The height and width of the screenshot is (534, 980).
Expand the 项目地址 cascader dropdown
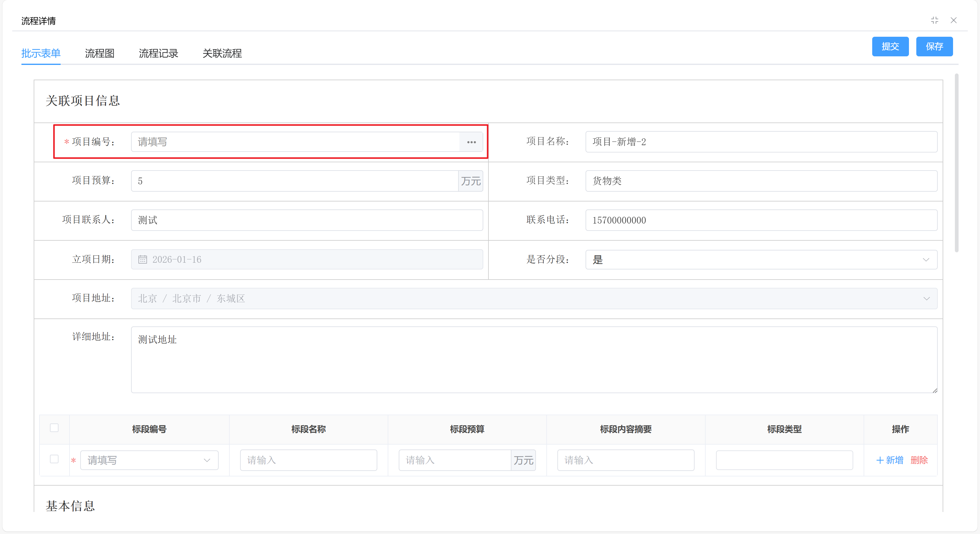coord(926,299)
